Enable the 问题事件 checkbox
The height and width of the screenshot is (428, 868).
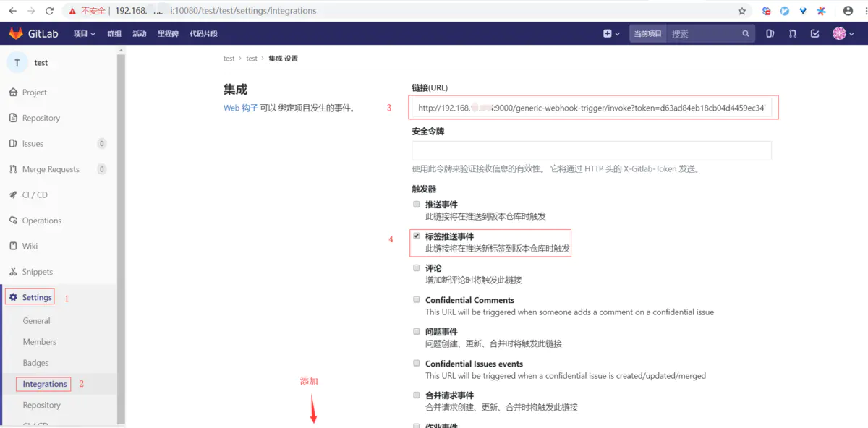tap(416, 331)
